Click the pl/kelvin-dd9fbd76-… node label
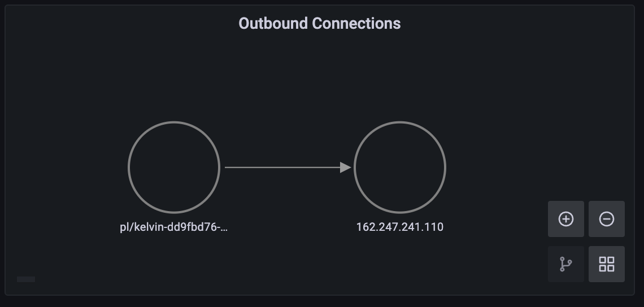 pyautogui.click(x=174, y=227)
